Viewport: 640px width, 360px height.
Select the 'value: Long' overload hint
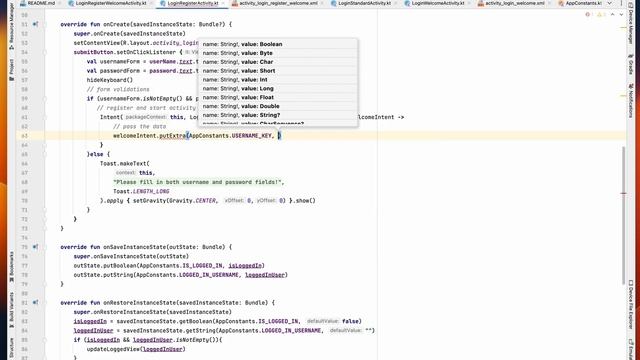click(x=278, y=89)
